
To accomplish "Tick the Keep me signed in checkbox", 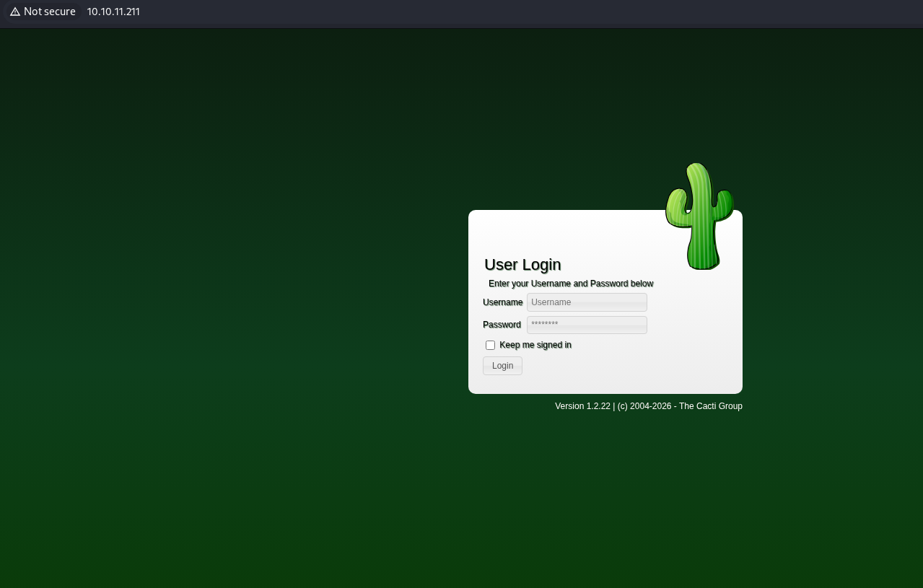I will click(490, 346).
